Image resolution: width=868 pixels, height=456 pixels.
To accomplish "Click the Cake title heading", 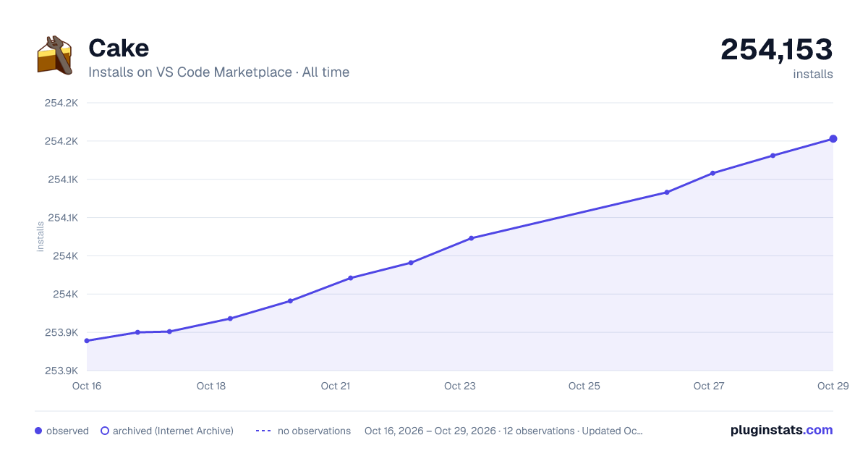I will click(x=119, y=48).
